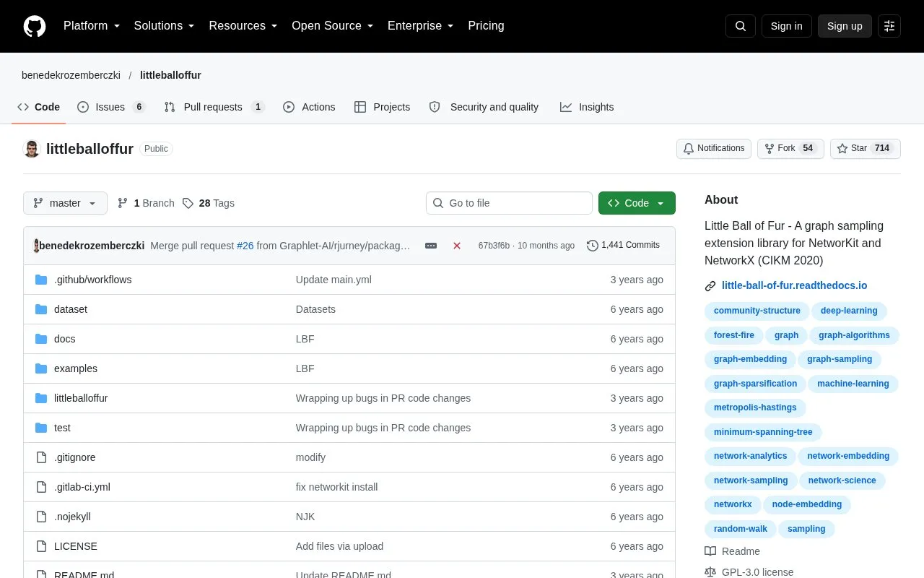Click the search magnifier button
The width and height of the screenshot is (924, 578).
[x=741, y=26]
